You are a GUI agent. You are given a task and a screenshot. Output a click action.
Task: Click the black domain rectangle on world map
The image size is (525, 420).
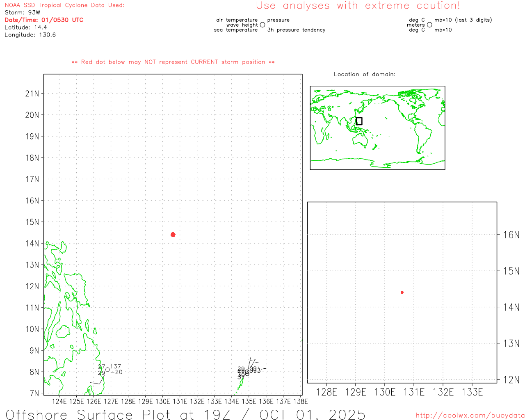click(x=359, y=121)
